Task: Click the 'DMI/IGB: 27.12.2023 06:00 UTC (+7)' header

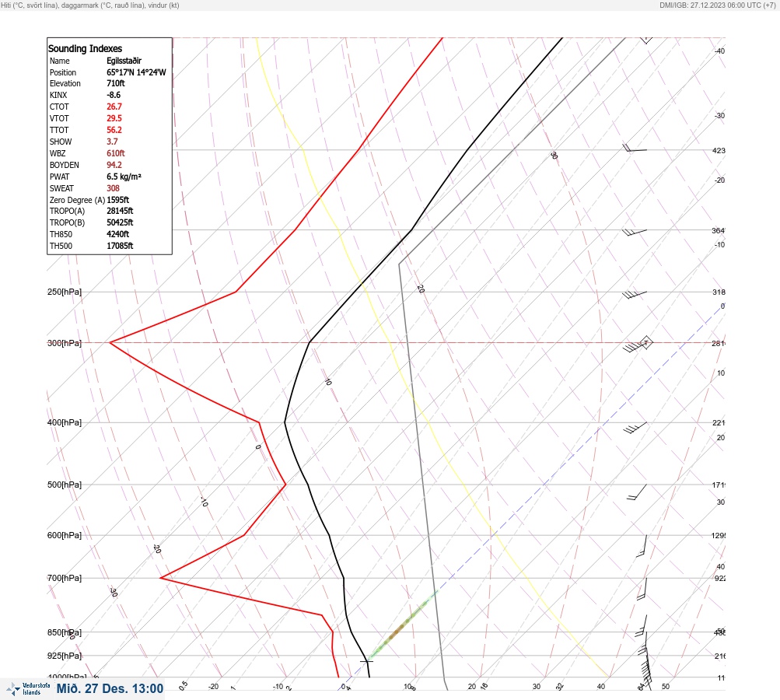Action: (717, 5)
